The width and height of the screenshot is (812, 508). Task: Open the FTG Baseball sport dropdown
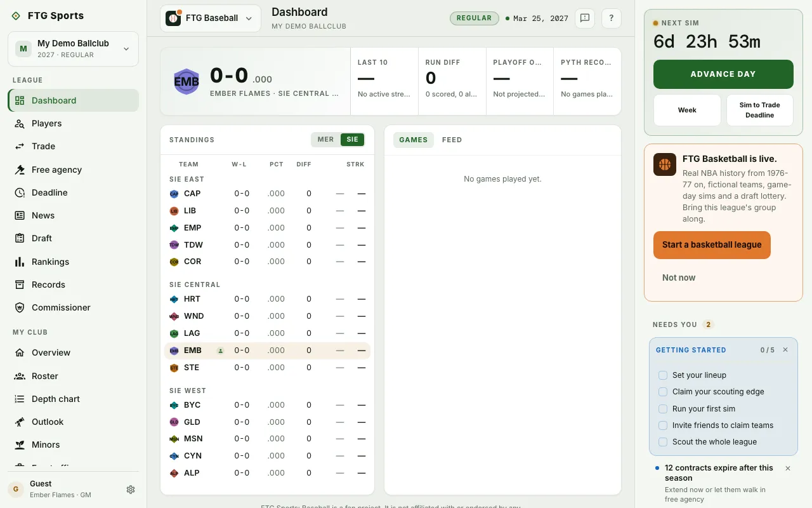click(x=210, y=18)
